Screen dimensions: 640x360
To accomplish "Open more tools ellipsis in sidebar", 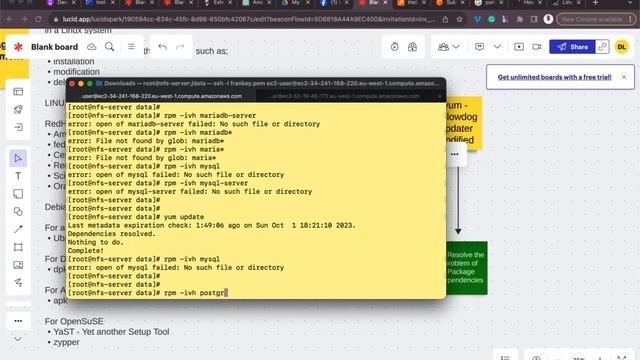I will pos(18,321).
